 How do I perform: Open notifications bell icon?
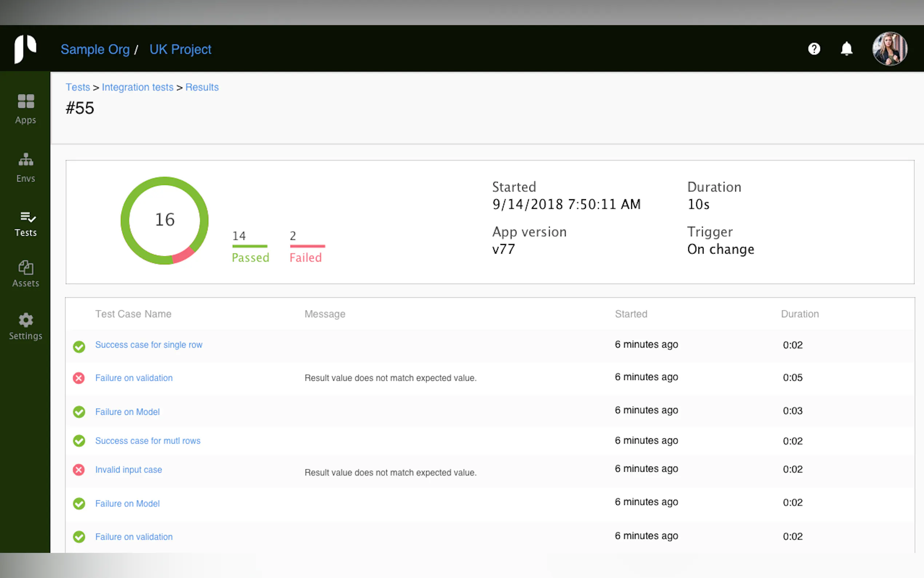(x=847, y=49)
